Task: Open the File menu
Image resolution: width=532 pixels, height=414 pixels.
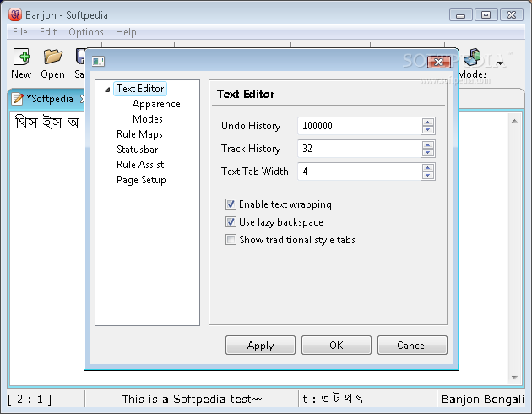Action: (x=20, y=32)
